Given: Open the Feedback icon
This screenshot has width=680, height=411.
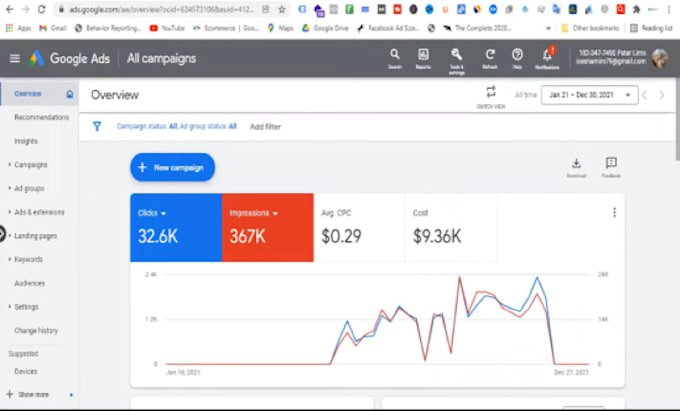Looking at the screenshot, I should (610, 166).
